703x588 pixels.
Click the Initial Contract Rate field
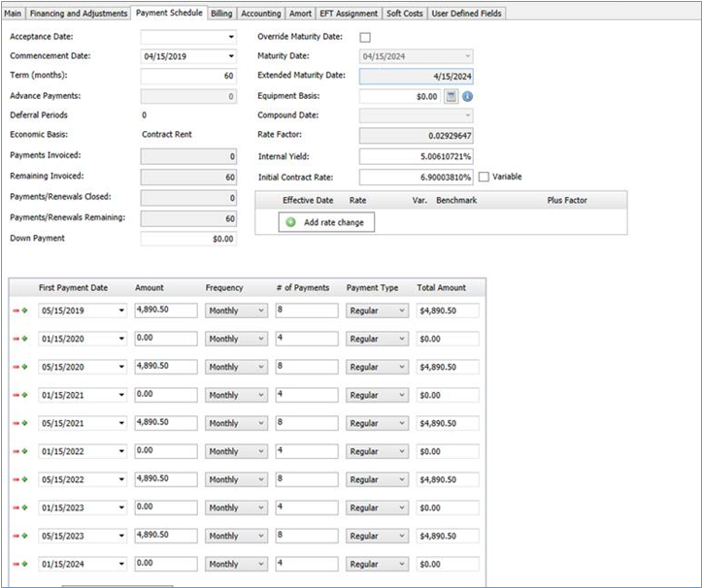[x=416, y=177]
